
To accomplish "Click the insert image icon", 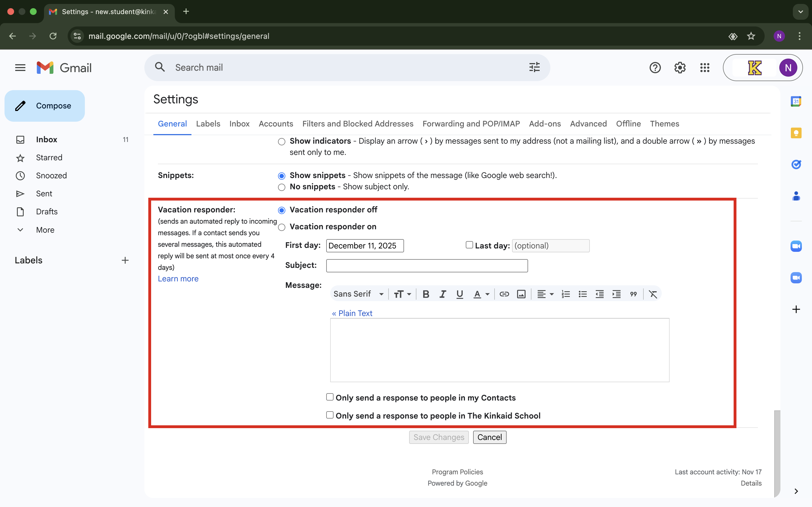I will tap(521, 294).
